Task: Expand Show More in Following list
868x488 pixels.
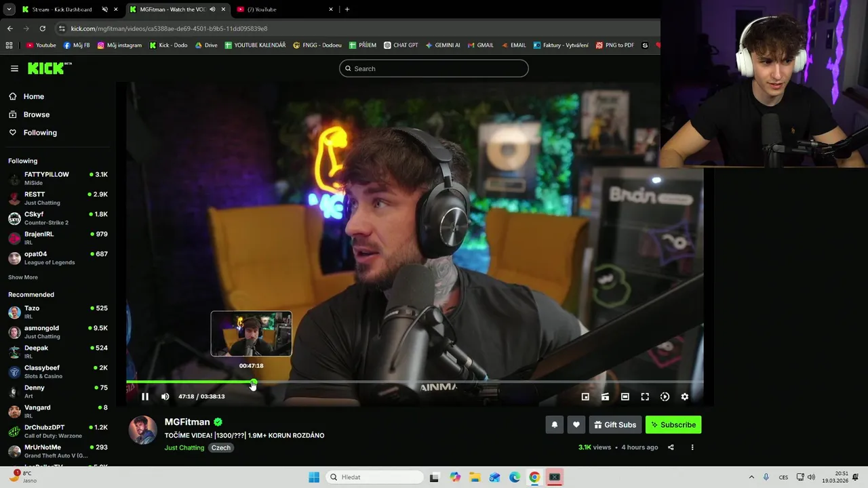Action: point(23,277)
